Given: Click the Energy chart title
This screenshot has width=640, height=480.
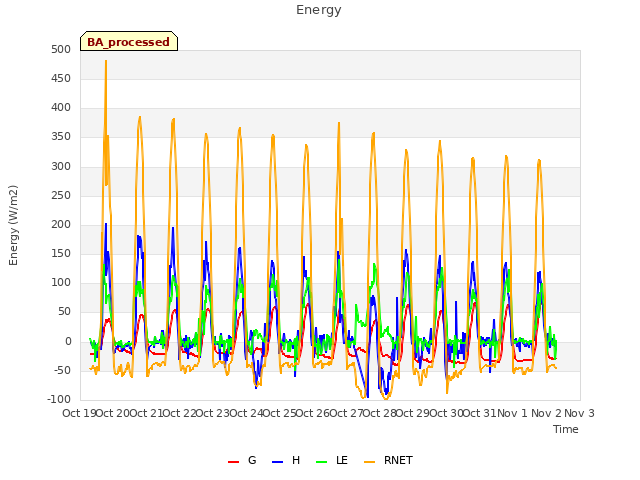Looking at the screenshot, I should [x=319, y=10].
